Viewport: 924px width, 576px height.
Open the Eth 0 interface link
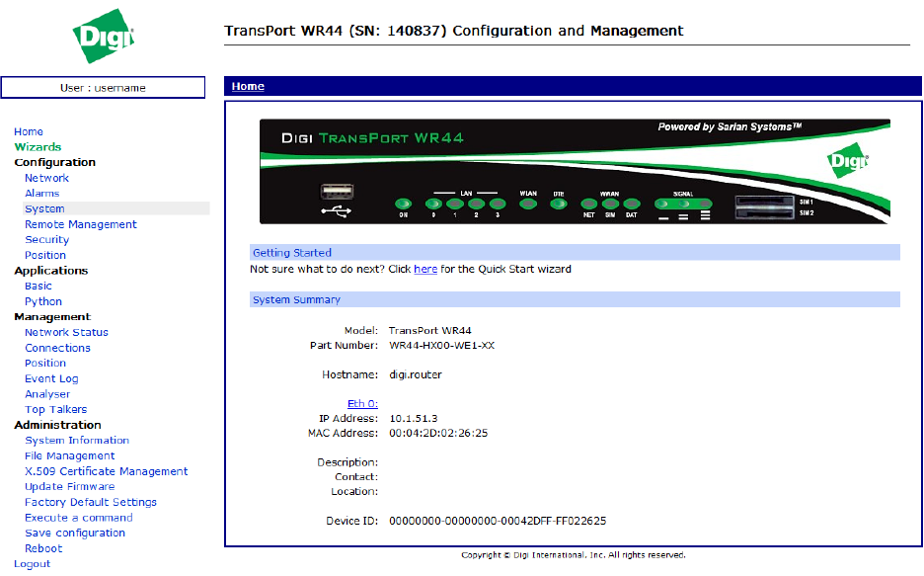coord(362,404)
